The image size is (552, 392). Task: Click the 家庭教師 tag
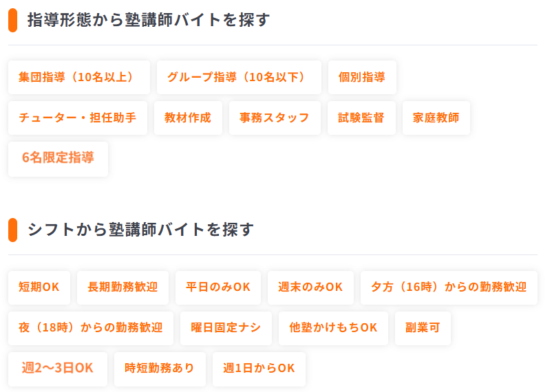click(436, 118)
